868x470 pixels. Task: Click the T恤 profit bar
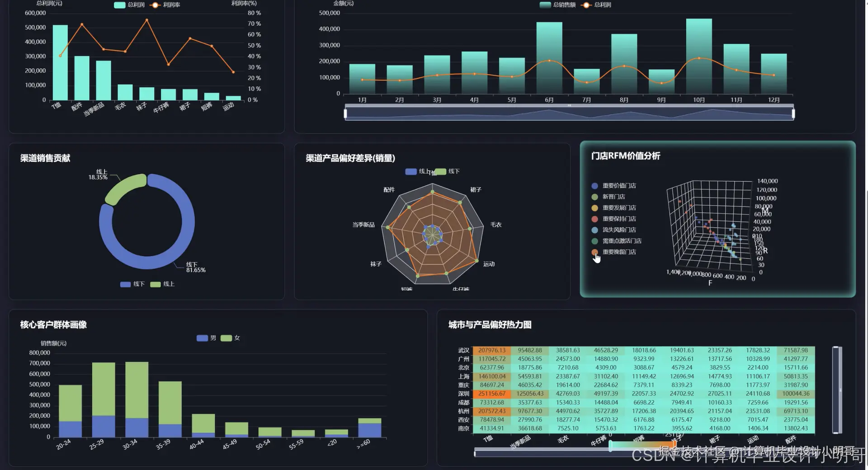tap(60, 62)
